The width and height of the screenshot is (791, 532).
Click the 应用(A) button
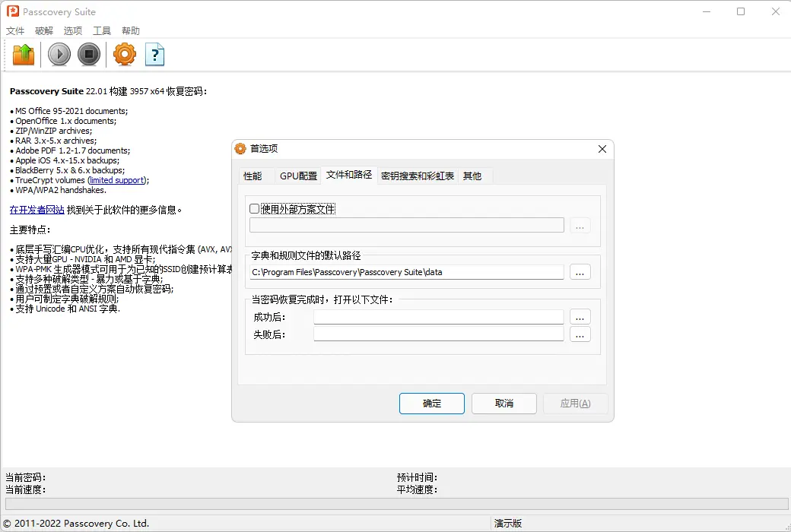pyautogui.click(x=576, y=404)
